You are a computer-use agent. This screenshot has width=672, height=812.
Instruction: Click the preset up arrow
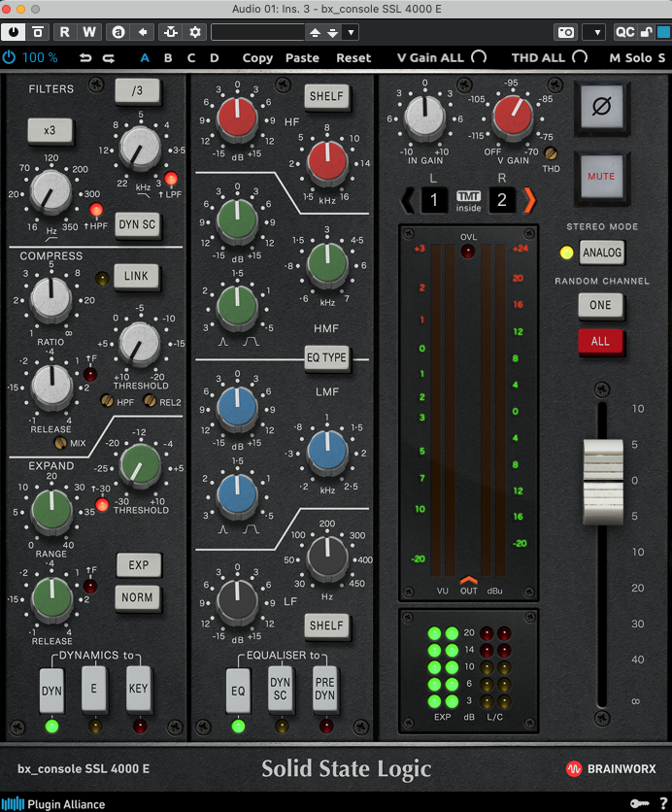[x=315, y=33]
